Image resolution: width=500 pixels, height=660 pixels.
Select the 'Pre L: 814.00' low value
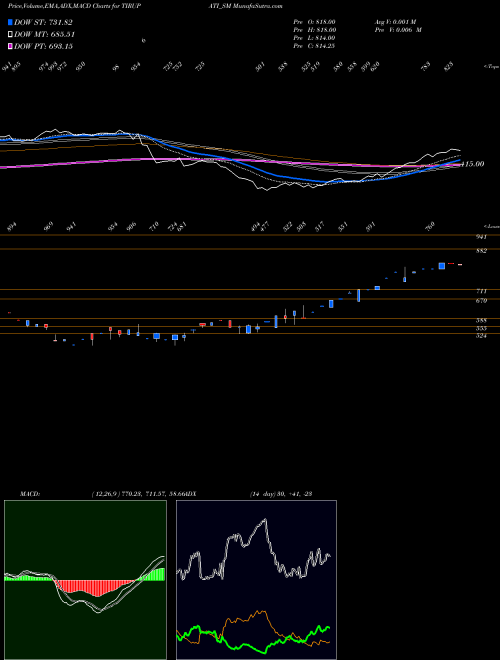pyautogui.click(x=314, y=38)
